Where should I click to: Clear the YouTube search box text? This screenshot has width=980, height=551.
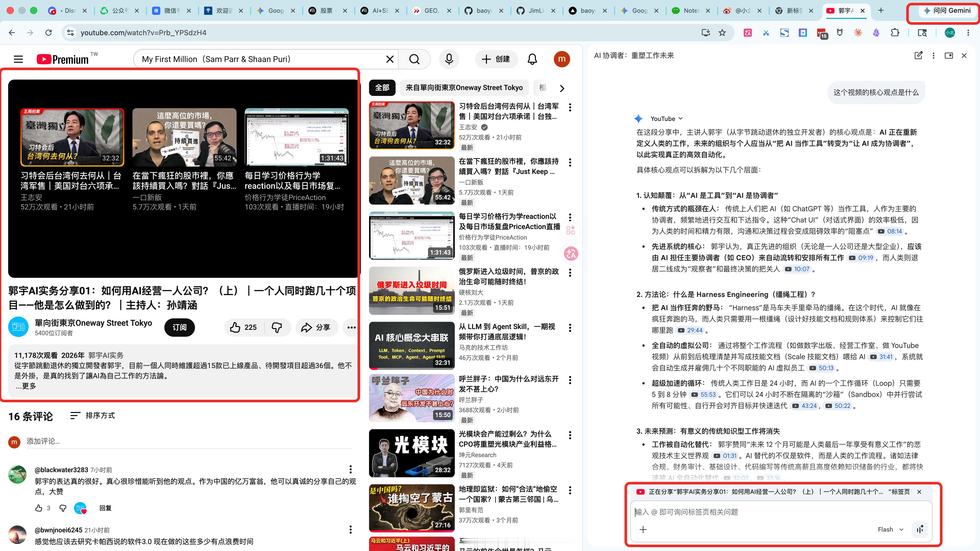(x=389, y=59)
